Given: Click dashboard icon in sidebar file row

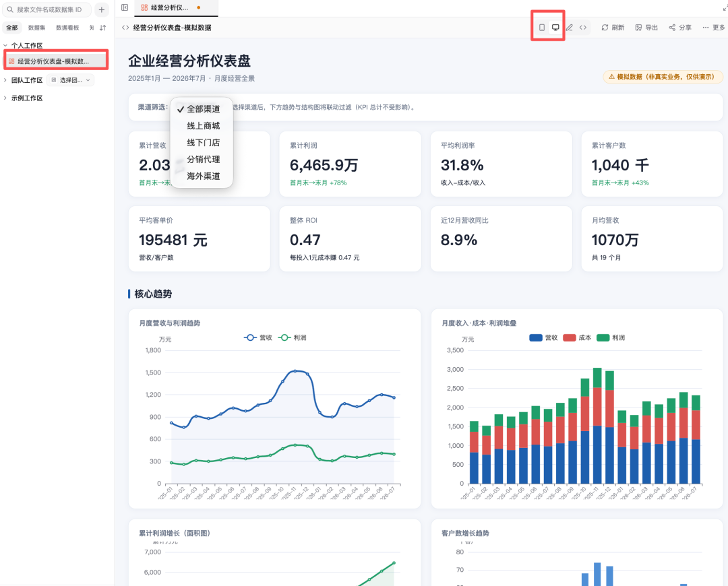Looking at the screenshot, I should point(11,61).
